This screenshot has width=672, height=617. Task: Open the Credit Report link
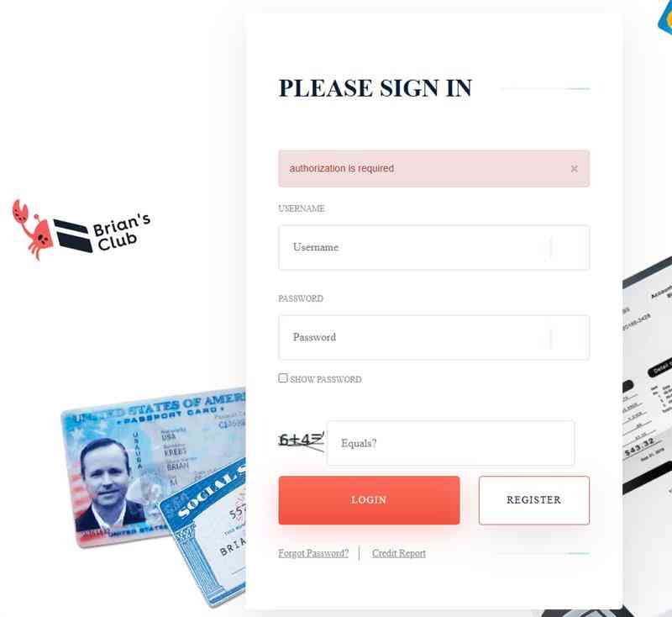coord(398,553)
